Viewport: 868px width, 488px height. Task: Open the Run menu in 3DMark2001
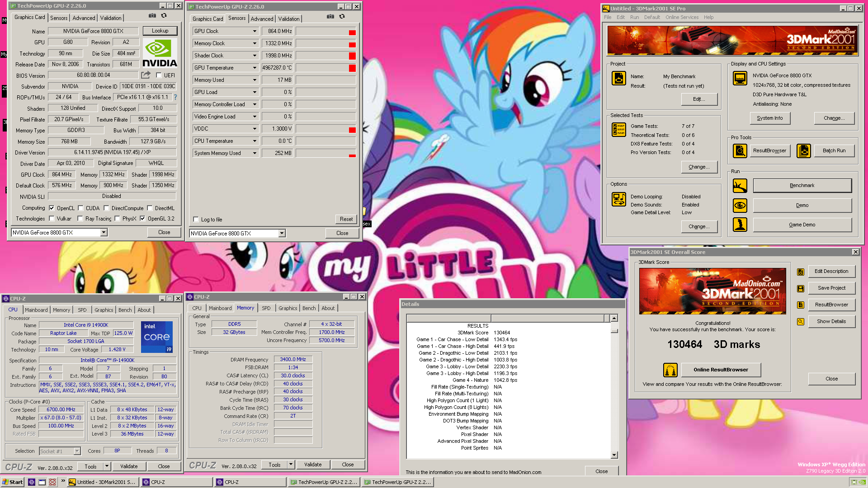pyautogui.click(x=635, y=17)
